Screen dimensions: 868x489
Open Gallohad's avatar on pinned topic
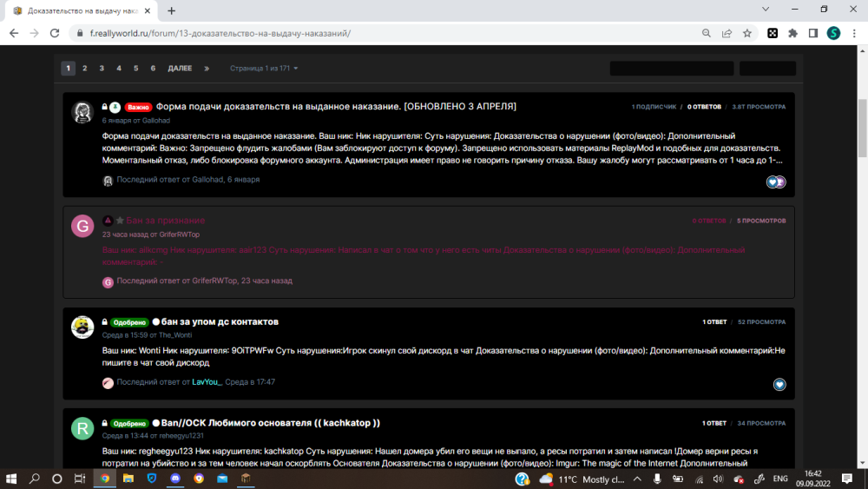tap(82, 112)
